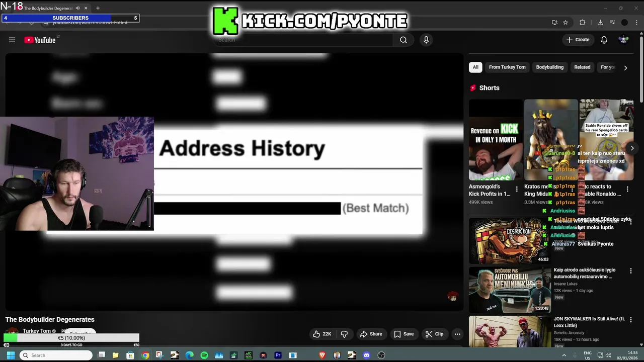Screen dimensions: 644x362
Task: Click the Windows taskbar search box
Action: click(56, 355)
